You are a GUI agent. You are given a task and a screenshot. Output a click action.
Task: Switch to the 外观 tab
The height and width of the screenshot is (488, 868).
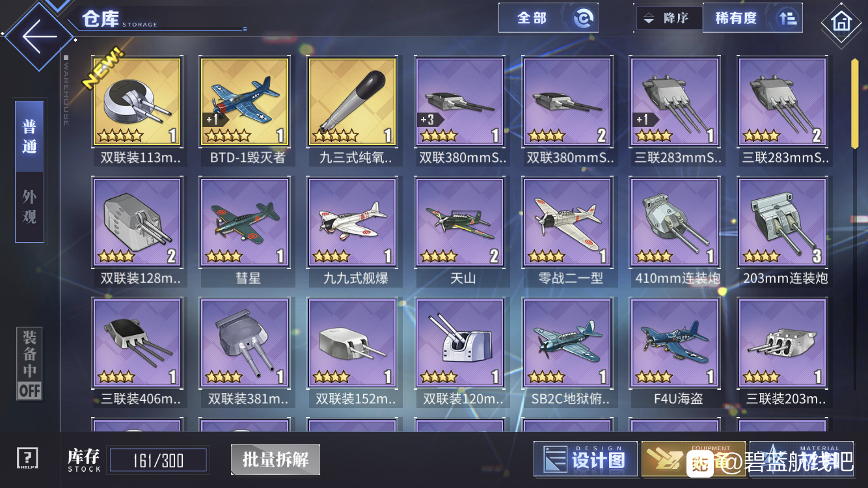[x=29, y=207]
